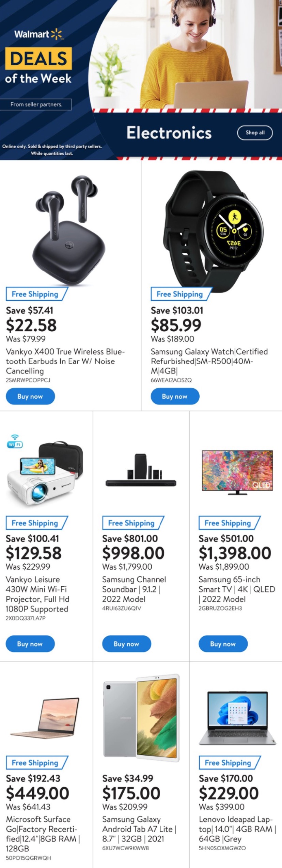This screenshot has height=868, width=282.
Task: Click the Samsung Galaxy Watch Certified Refurbished title
Action: [209, 361]
